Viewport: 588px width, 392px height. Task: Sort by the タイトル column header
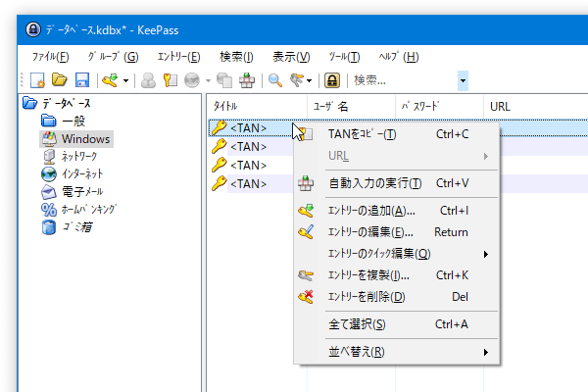tap(257, 107)
